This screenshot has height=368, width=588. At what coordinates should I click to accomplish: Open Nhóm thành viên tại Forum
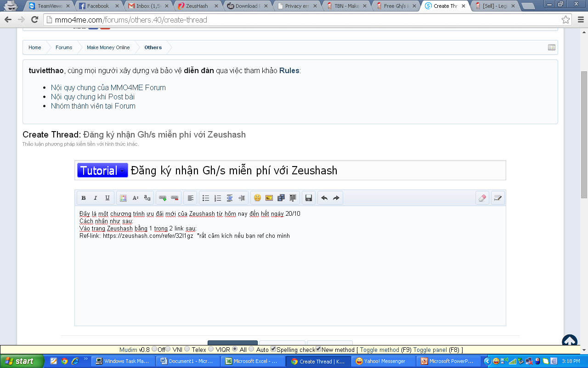point(93,106)
